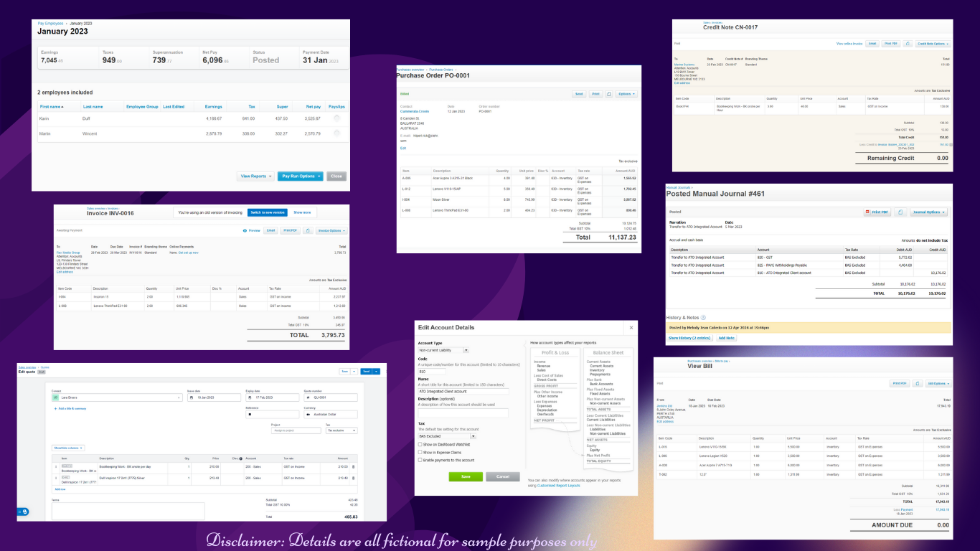The height and width of the screenshot is (551, 980).
Task: Open Karin Duff's payslip icon
Action: [337, 118]
